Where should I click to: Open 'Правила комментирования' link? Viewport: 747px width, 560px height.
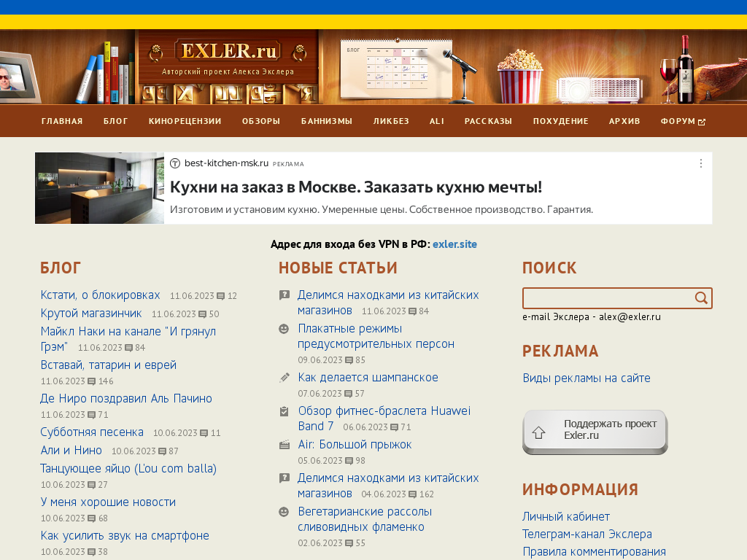click(x=594, y=552)
